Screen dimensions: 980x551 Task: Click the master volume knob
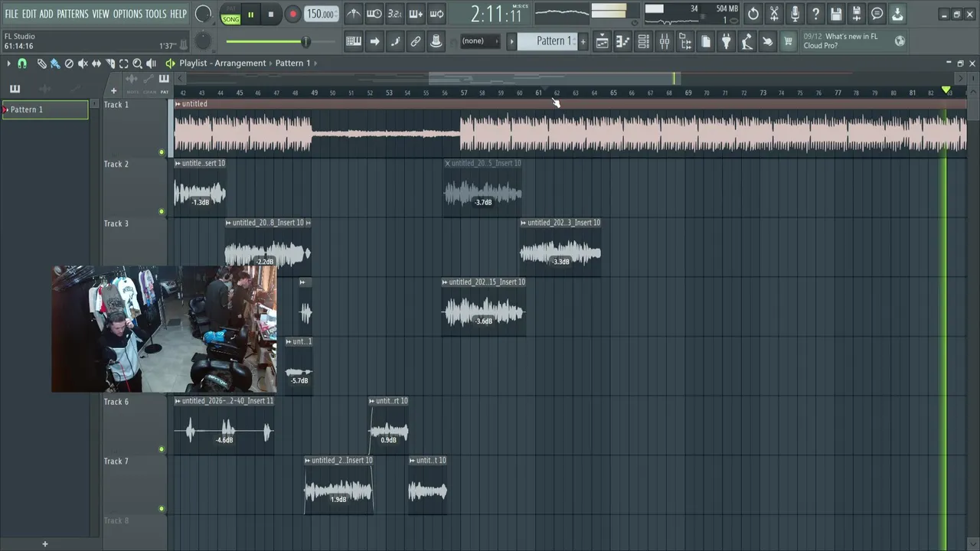click(x=203, y=14)
